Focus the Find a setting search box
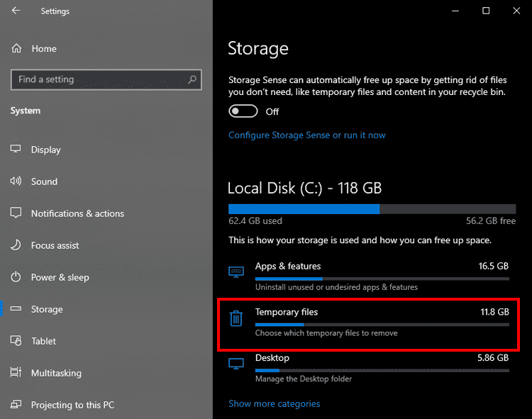The height and width of the screenshot is (419, 532). pyautogui.click(x=106, y=79)
